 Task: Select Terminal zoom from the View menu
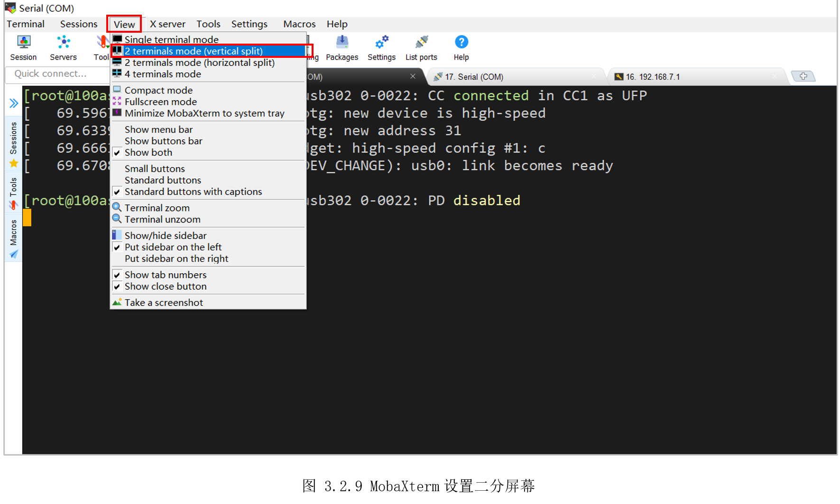click(x=157, y=207)
